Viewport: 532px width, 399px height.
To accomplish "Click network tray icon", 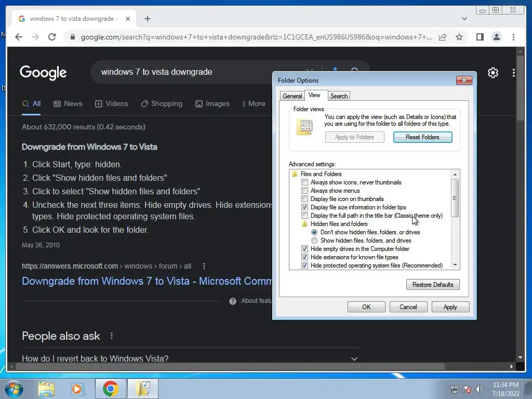I will [x=454, y=389].
